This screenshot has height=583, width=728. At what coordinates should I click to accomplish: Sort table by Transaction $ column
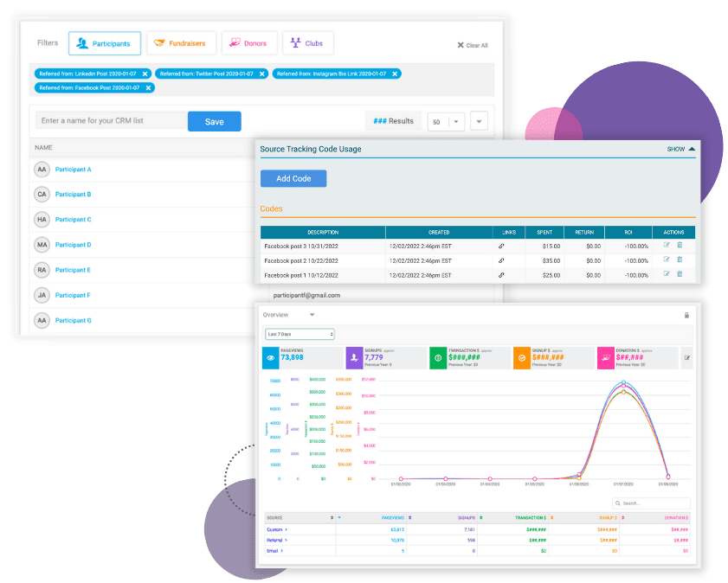pos(513,517)
